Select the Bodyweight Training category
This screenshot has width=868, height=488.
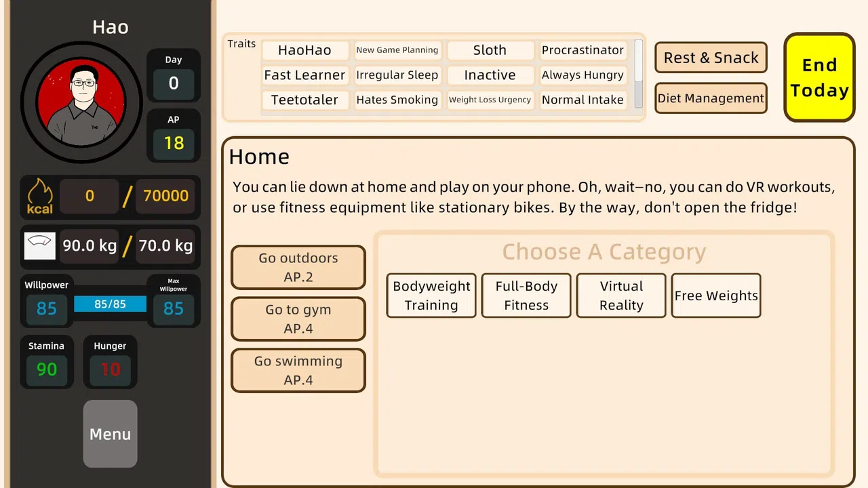(x=431, y=296)
